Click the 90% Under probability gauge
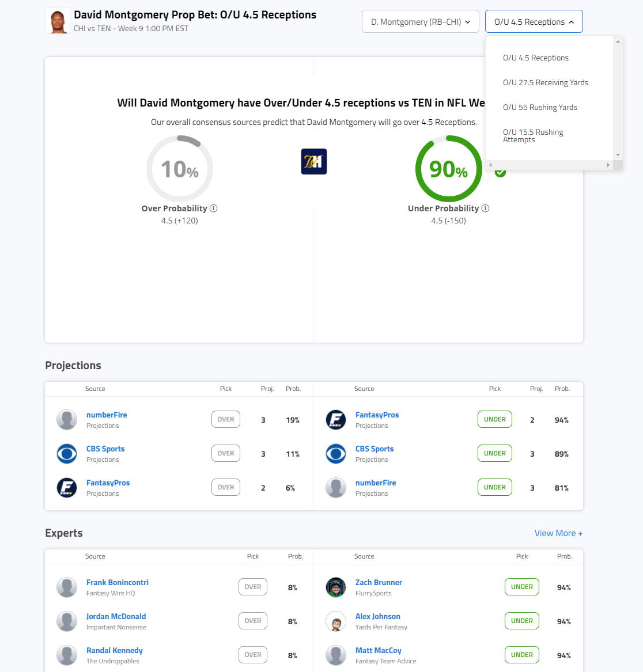The height and width of the screenshot is (672, 643). coord(449,169)
